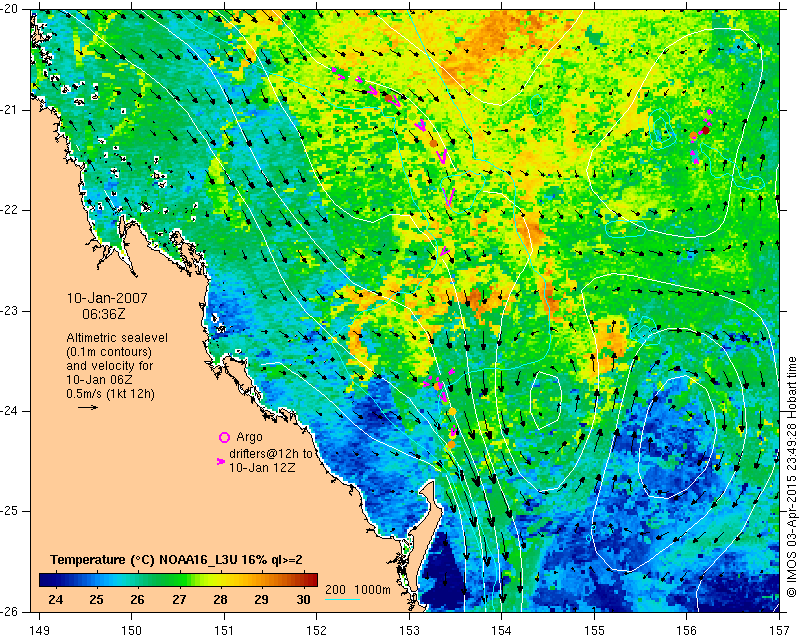Click latitude axis label -25
Viewport: 800px width, 640px height.
point(9,511)
